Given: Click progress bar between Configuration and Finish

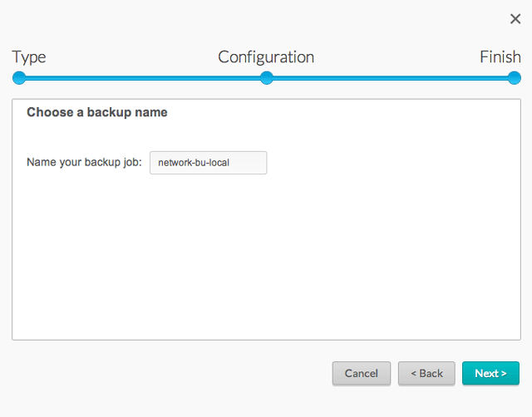Looking at the screenshot, I should click(x=391, y=78).
